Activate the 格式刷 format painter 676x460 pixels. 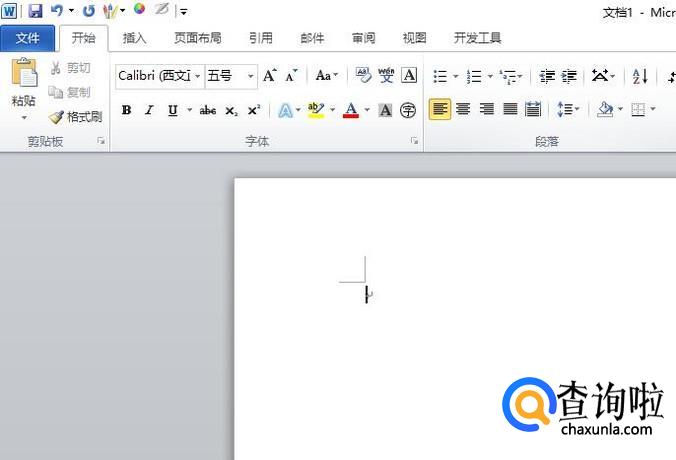[x=75, y=116]
